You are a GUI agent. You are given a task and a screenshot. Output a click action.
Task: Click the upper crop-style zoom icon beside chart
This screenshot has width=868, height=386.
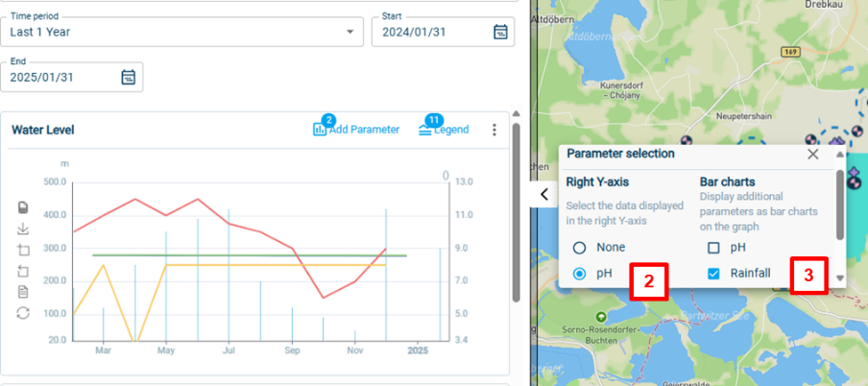(23, 250)
